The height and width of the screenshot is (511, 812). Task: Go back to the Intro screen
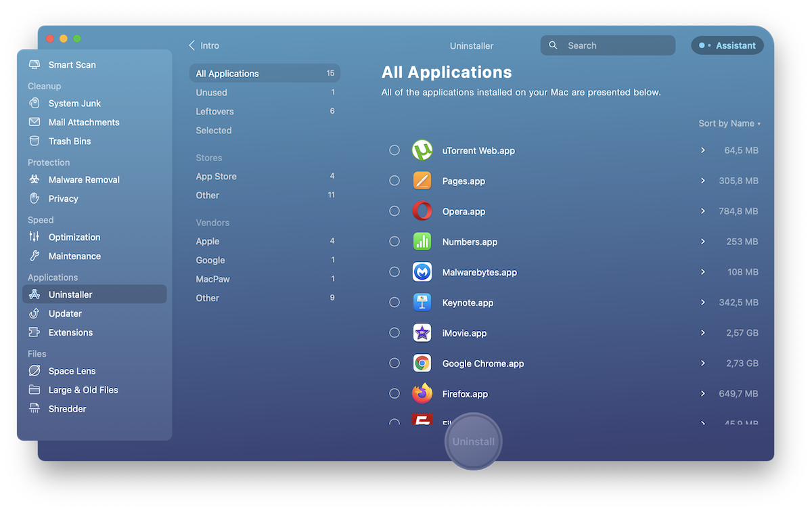click(x=203, y=45)
